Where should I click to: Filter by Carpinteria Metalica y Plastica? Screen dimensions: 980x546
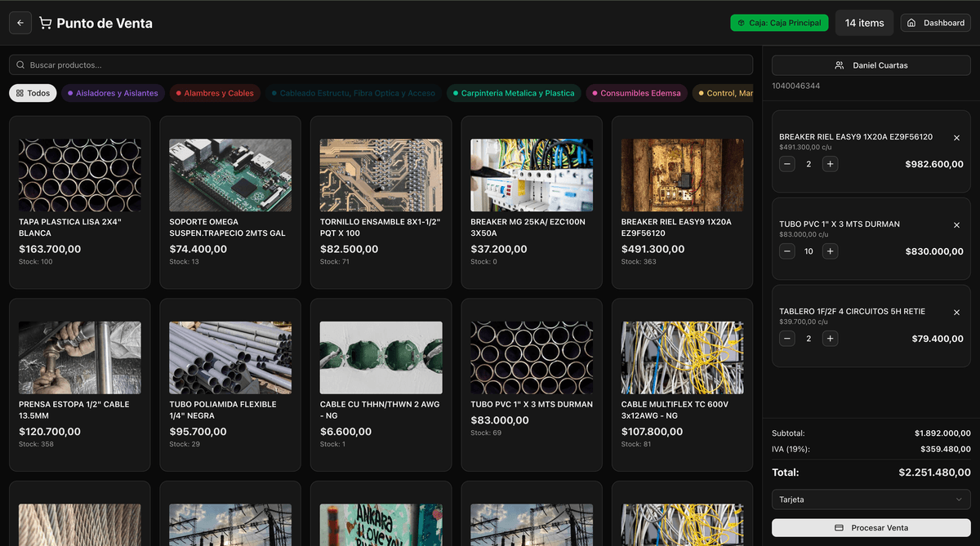[513, 93]
